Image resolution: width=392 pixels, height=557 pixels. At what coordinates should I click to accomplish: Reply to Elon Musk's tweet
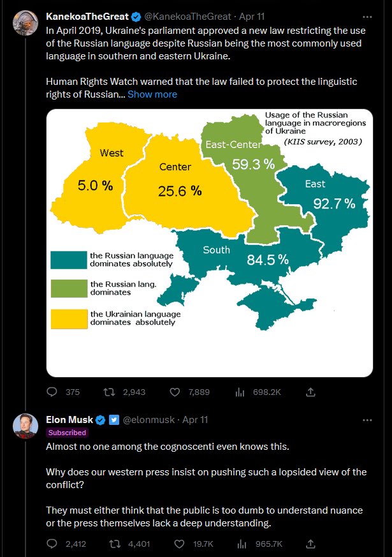(x=53, y=544)
